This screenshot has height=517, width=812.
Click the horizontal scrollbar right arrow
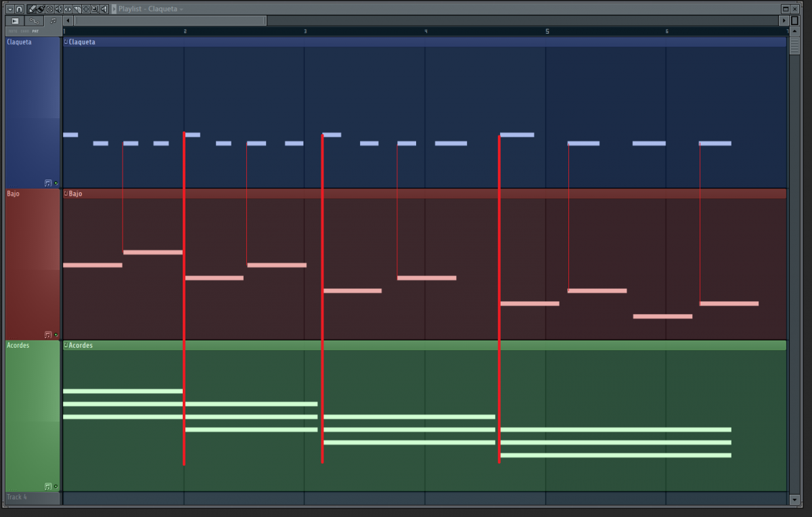[784, 20]
